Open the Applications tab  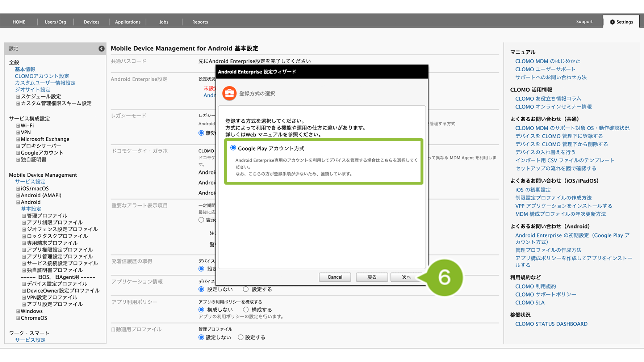point(128,22)
